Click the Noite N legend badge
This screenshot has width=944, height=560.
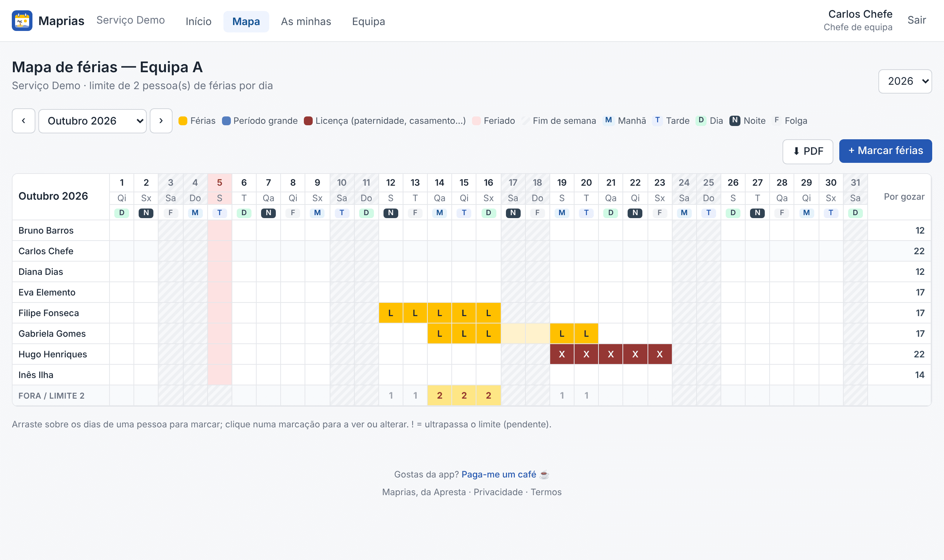[735, 120]
